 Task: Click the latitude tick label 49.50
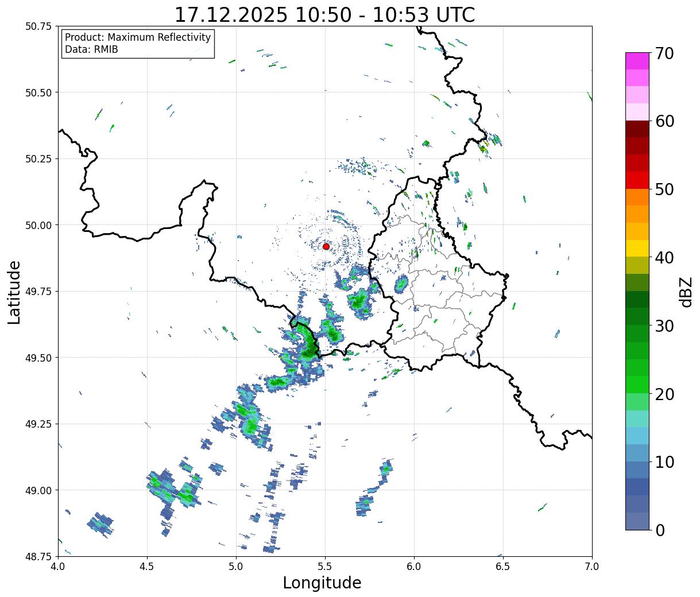38,358
